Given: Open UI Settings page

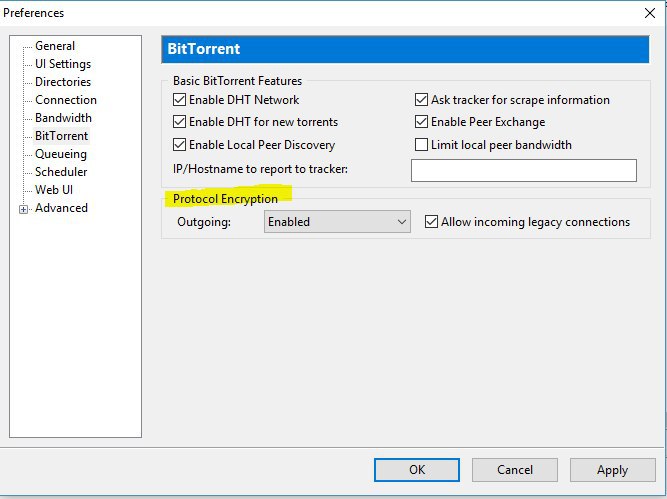Looking at the screenshot, I should [x=63, y=64].
